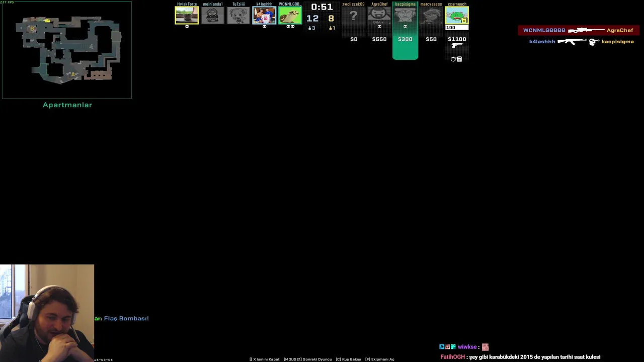Click the [MOUSE1] Sonraki Oyuncu hint
The width and height of the screenshot is (644, 362).
[308, 359]
